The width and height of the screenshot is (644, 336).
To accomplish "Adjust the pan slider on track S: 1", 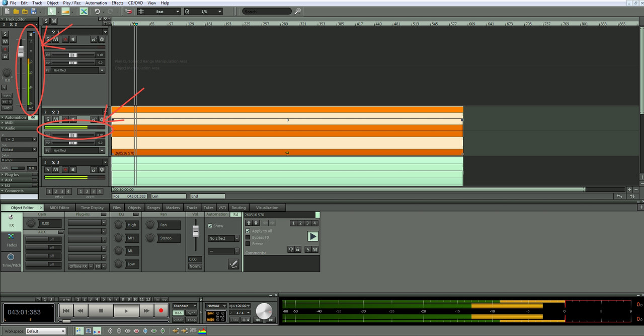I will point(73,62).
